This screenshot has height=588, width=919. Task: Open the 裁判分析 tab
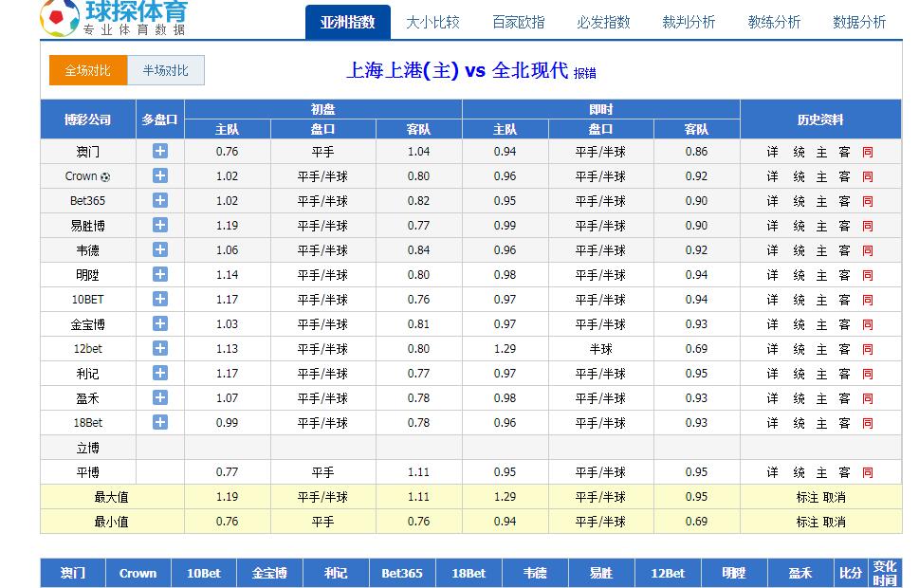coord(689,22)
